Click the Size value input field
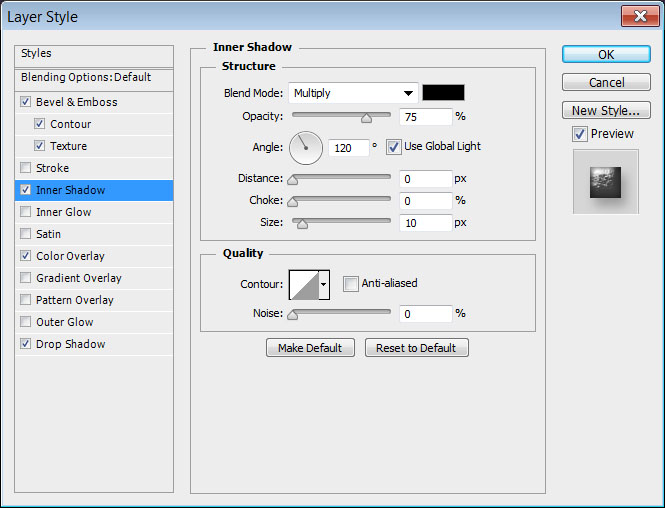The image size is (665, 508). 425,222
